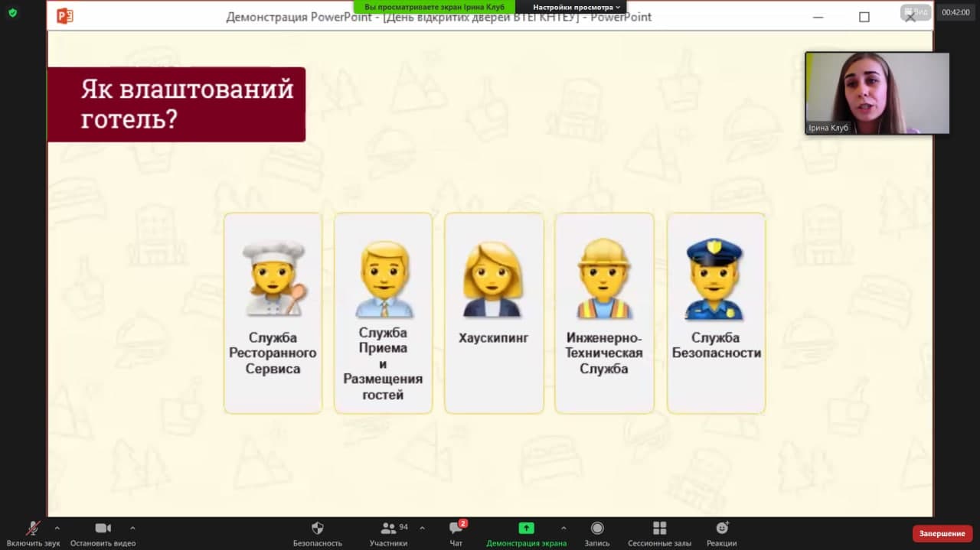Screen dimensions: 980x550
Task: Select Ірина Клуб video thumbnail
Action: point(877,93)
